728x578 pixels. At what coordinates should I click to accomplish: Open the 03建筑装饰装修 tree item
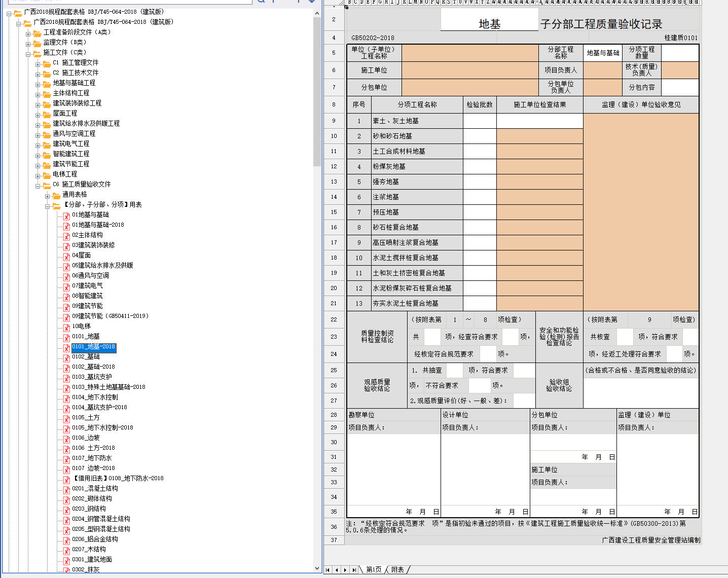(93, 245)
